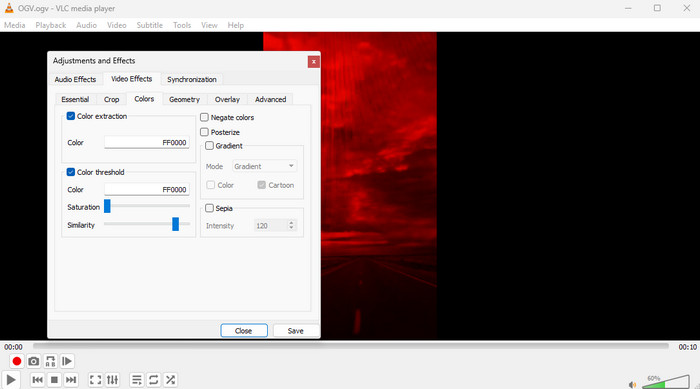Click the volume slider at 60%

pyautogui.click(x=665, y=383)
